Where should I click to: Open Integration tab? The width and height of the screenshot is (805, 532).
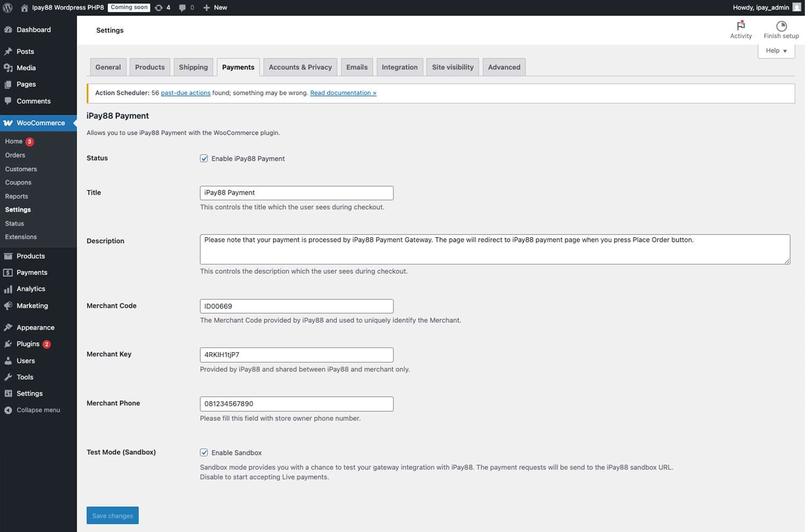coord(400,67)
